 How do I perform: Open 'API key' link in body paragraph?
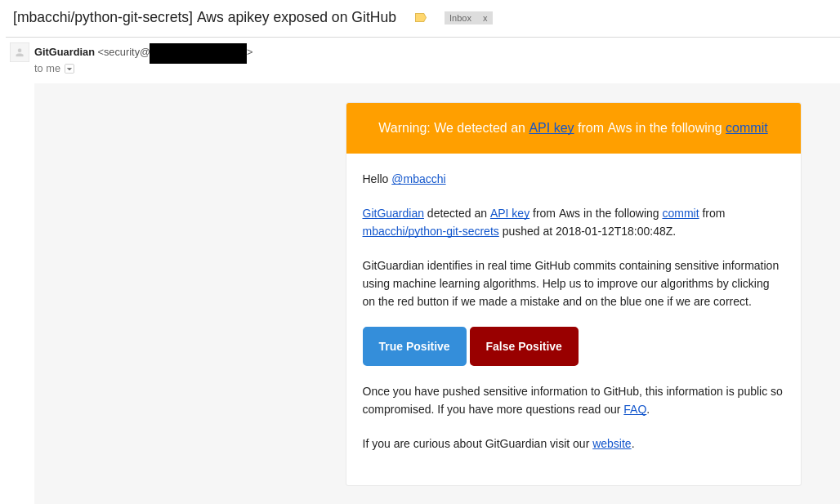click(510, 213)
